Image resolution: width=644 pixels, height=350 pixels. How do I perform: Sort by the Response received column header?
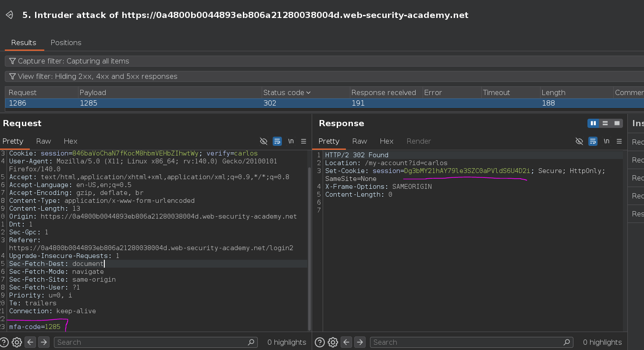[386, 92]
